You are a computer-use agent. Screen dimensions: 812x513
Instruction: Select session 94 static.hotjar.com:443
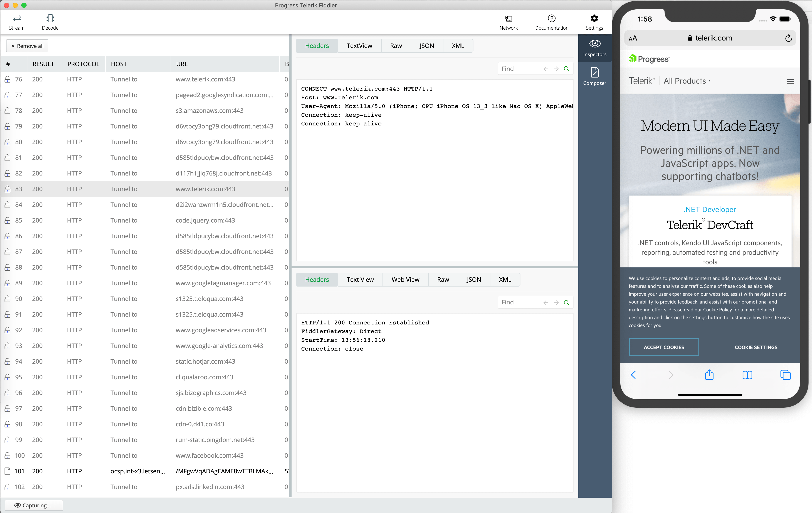point(145,361)
